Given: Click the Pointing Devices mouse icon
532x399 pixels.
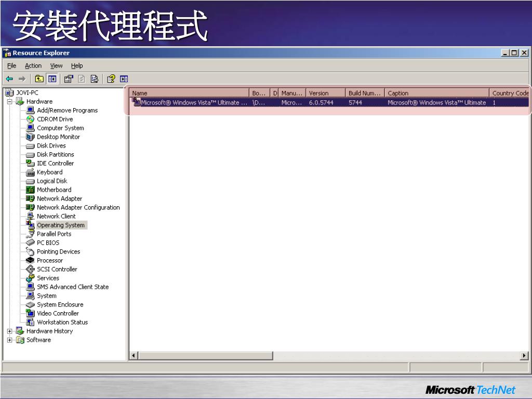Looking at the screenshot, I should coord(30,251).
